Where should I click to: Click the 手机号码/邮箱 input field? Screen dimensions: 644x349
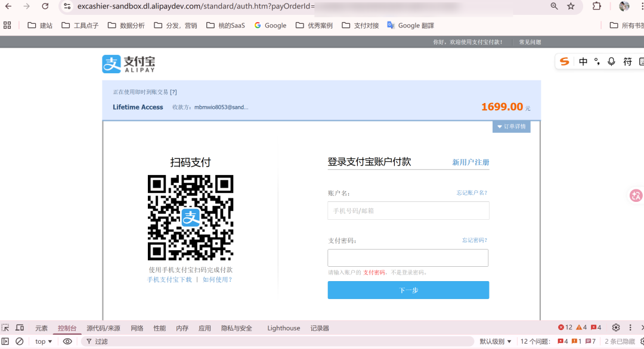pyautogui.click(x=408, y=210)
